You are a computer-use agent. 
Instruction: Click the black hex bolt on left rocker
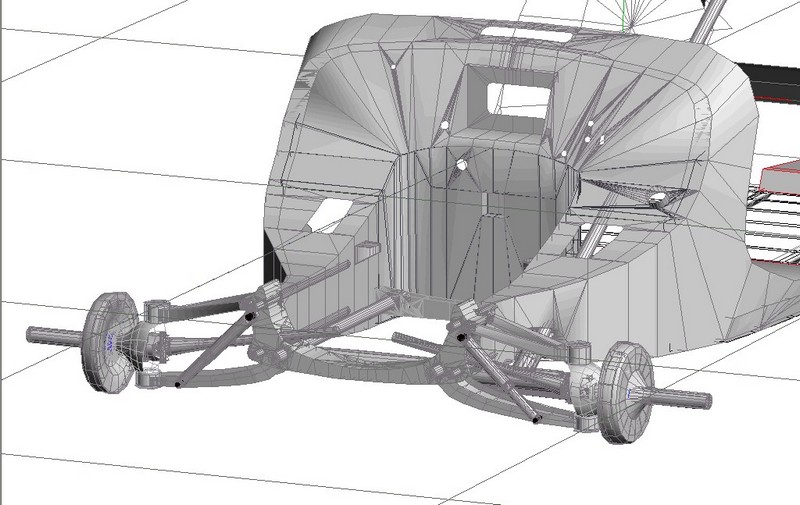click(248, 315)
